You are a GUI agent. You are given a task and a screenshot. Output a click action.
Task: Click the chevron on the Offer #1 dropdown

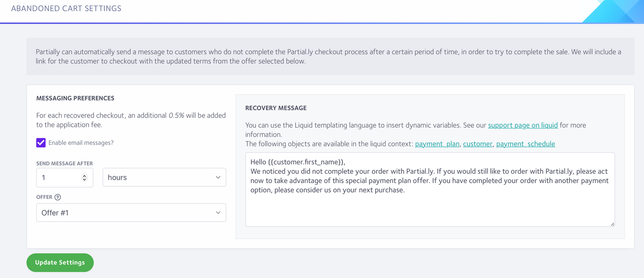point(218,213)
